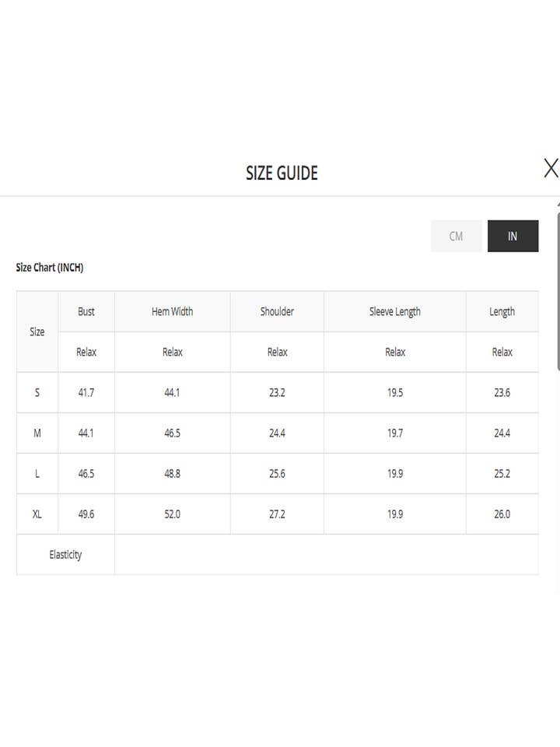Screen dimensions: 560x747
Task: Select the Length column header
Action: (x=502, y=311)
